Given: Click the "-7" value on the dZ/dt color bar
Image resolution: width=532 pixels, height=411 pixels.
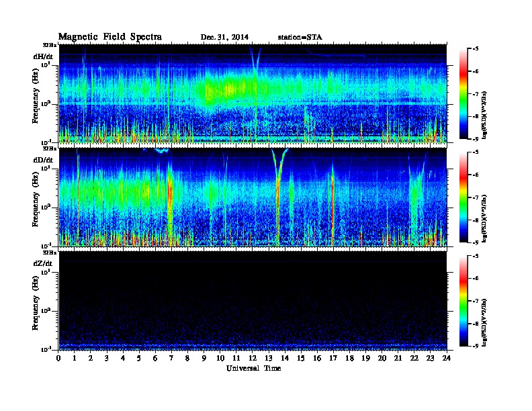Looking at the screenshot, I should pos(476,301).
